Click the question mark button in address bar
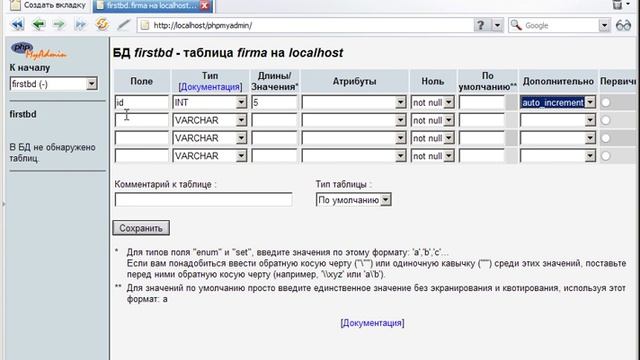640x360 pixels. coord(482,25)
